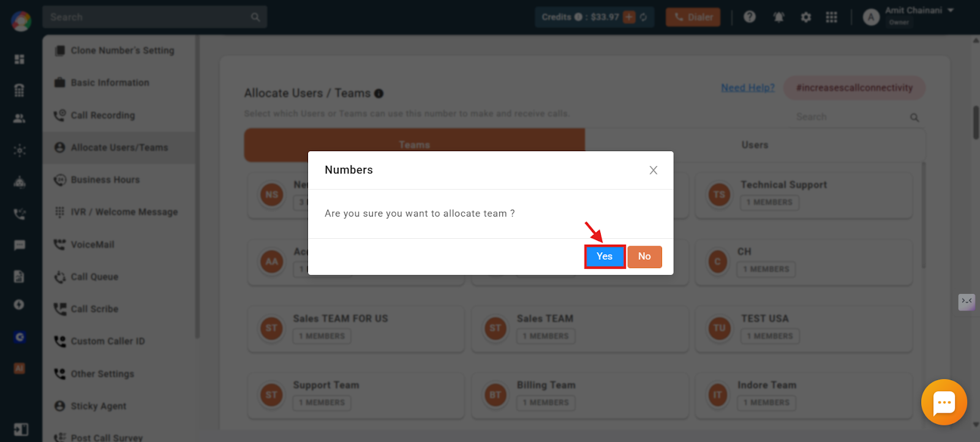The width and height of the screenshot is (980, 442).
Task: Select the Sales TEAM FOR US card
Action: point(356,329)
